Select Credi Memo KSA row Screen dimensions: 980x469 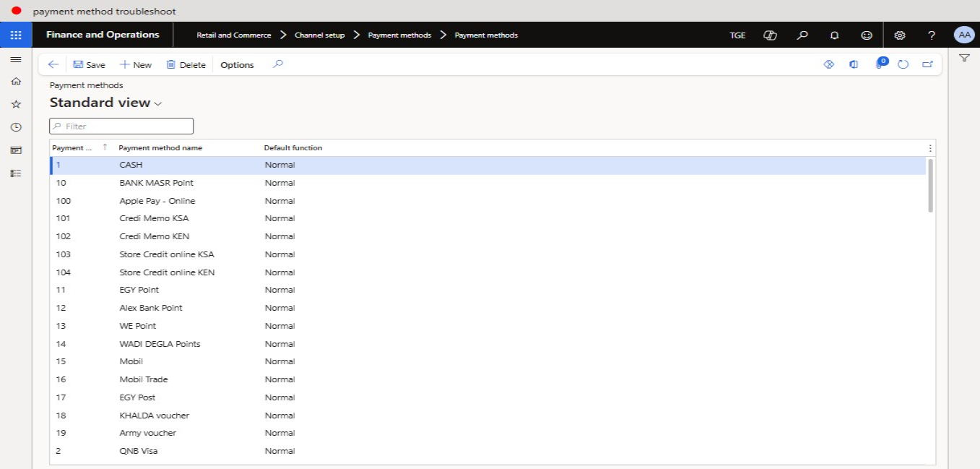coord(487,218)
